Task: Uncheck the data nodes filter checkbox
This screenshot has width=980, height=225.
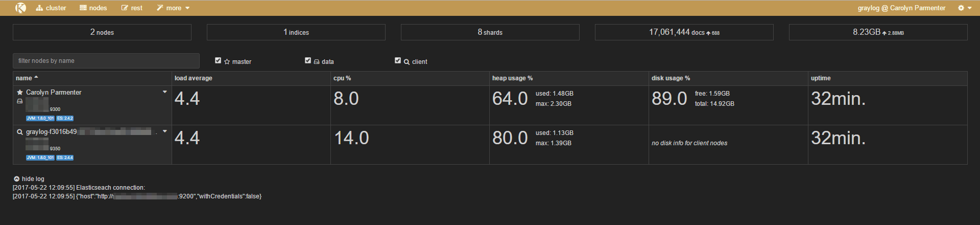Action: tap(308, 60)
